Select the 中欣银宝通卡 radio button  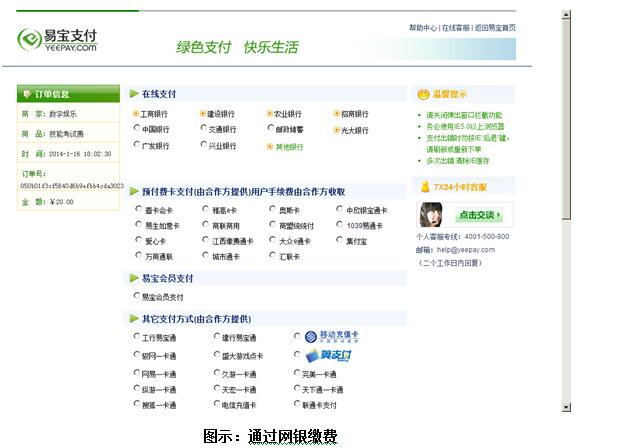click(x=339, y=208)
